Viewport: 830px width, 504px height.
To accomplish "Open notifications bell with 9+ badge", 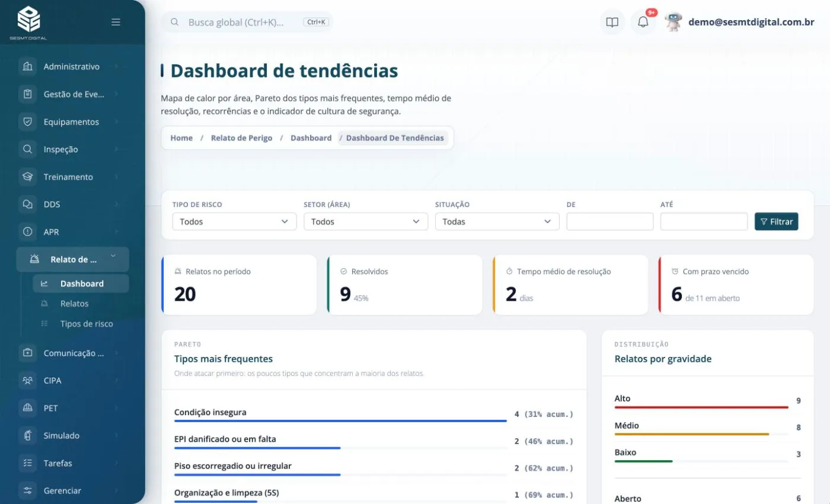I will pyautogui.click(x=643, y=23).
